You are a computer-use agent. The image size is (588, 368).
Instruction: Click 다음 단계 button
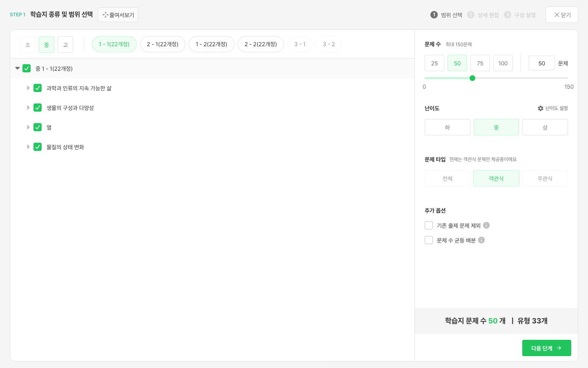pyautogui.click(x=547, y=348)
